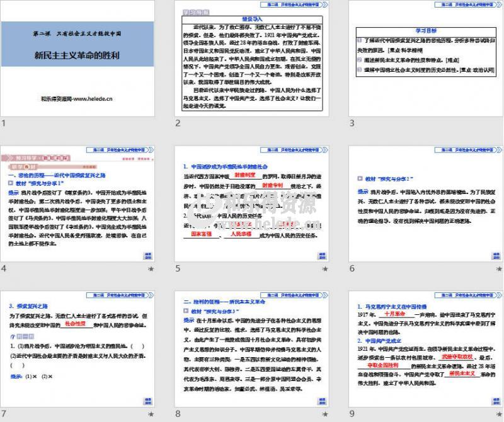Click heading 一、悲怆的历程 on slide 4
Viewport: 504px width, 422px height.
coord(57,176)
